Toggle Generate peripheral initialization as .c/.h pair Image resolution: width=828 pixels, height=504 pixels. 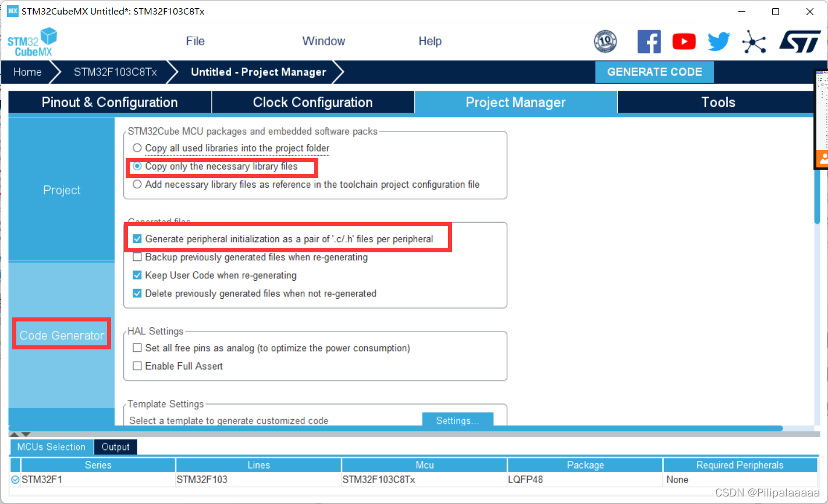137,239
